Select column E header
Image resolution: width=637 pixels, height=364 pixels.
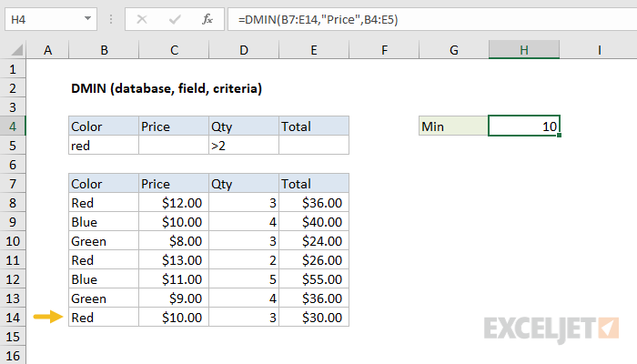click(314, 50)
